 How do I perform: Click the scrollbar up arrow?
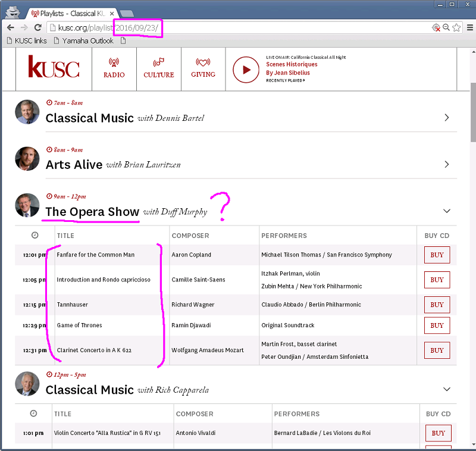pos(473,52)
